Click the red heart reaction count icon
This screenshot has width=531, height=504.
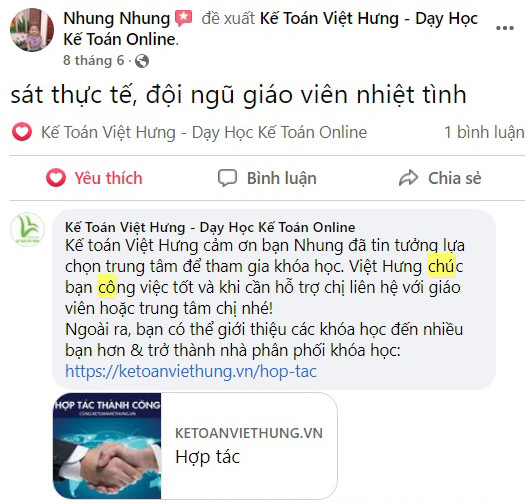pyautogui.click(x=22, y=132)
